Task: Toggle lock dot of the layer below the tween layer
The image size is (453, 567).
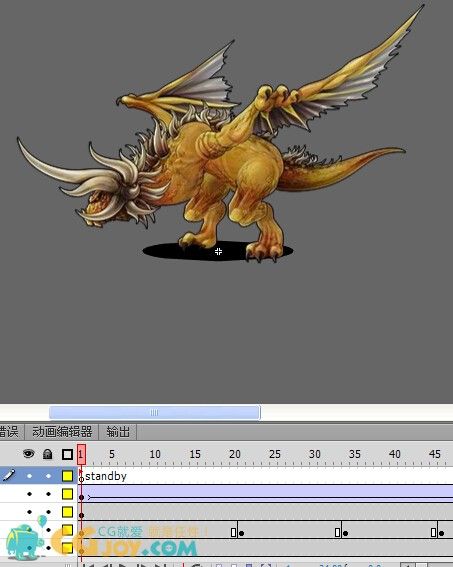Action: [x=48, y=512]
